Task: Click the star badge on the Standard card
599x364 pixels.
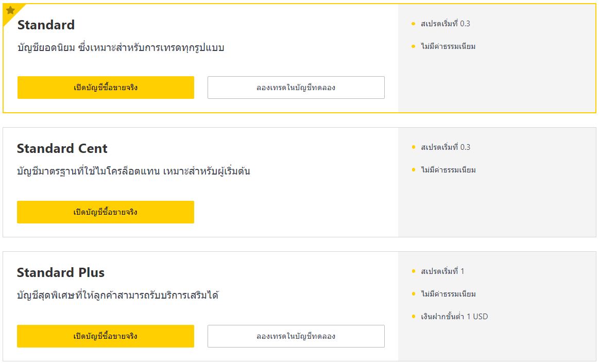Action: pyautogui.click(x=11, y=11)
